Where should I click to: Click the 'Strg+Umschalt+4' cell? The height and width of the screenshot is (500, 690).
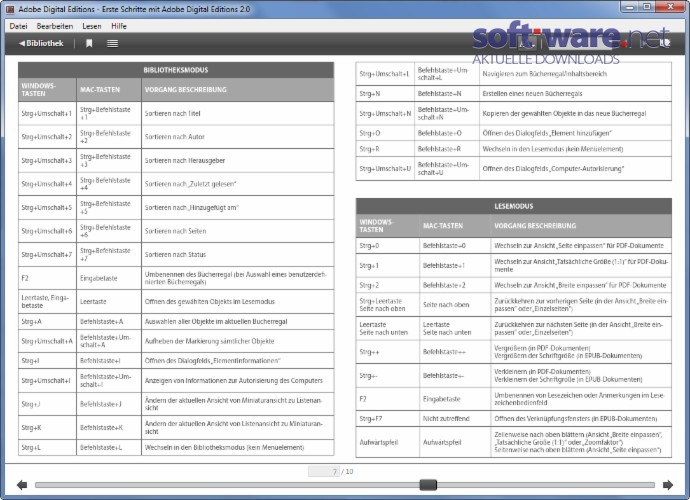click(47, 184)
